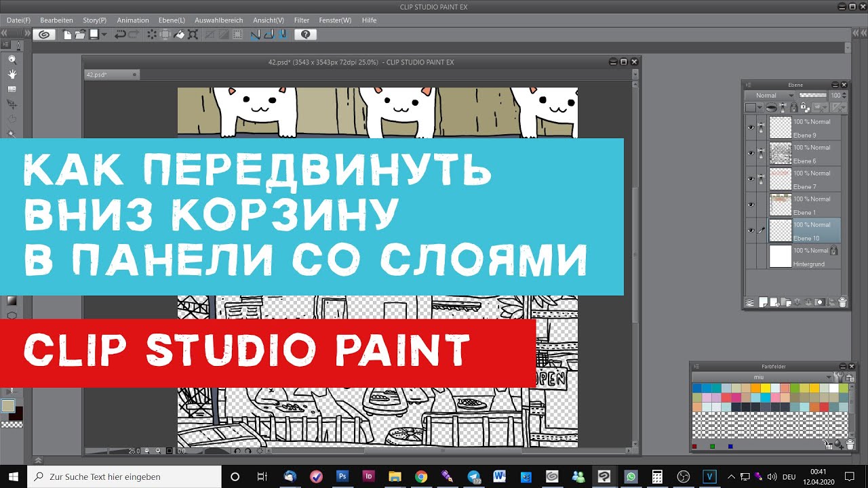868x488 pixels.
Task: Toggle visibility of layer Ebene 6
Action: tap(751, 153)
